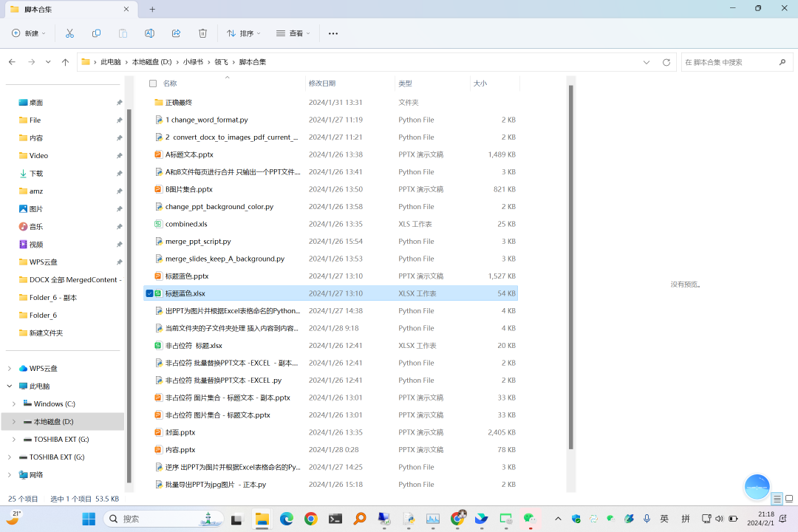The image size is (798, 532).
Task: Click the Delete trash icon in toolbar
Action: (x=202, y=33)
